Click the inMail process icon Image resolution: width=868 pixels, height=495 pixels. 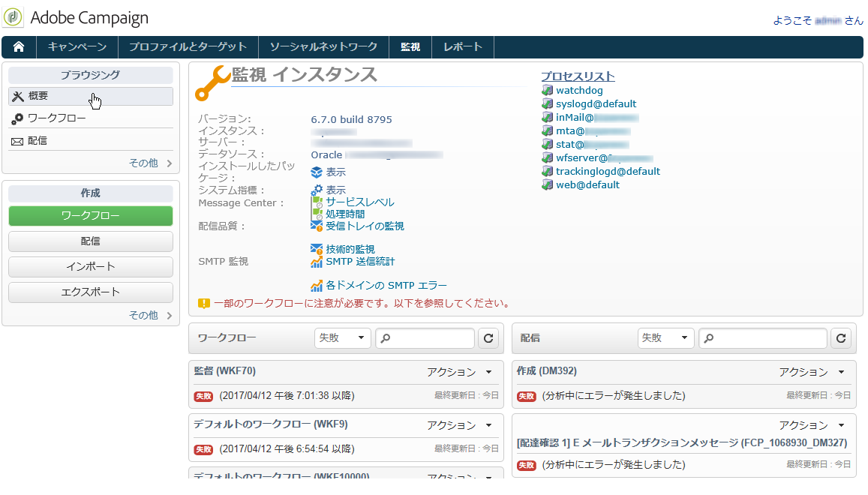coord(547,118)
